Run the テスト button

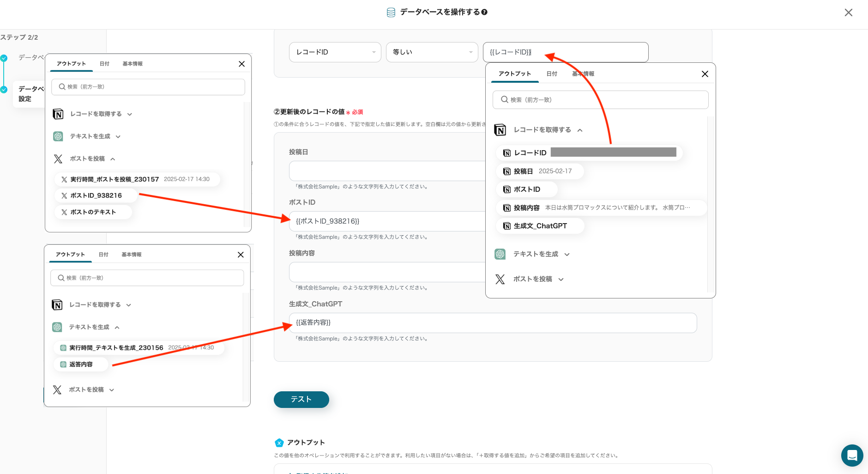click(x=301, y=400)
